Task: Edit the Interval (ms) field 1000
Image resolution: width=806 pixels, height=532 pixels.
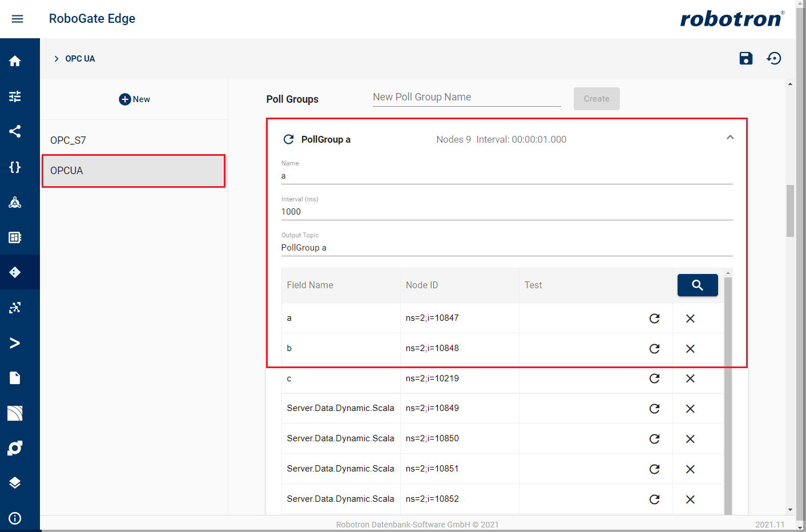Action: click(507, 212)
